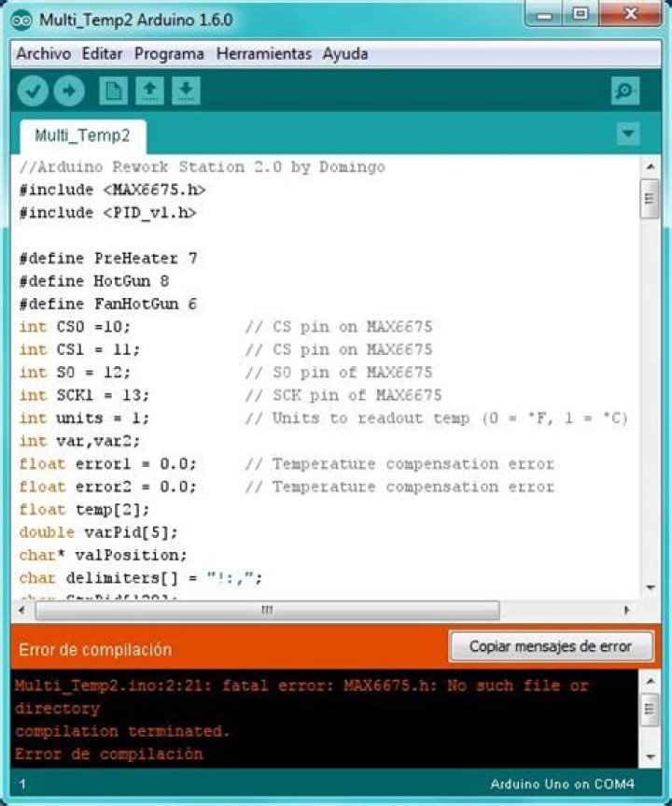This screenshot has width=672, height=806.
Task: Click the 'char delimiters[]' line
Action: click(140, 578)
